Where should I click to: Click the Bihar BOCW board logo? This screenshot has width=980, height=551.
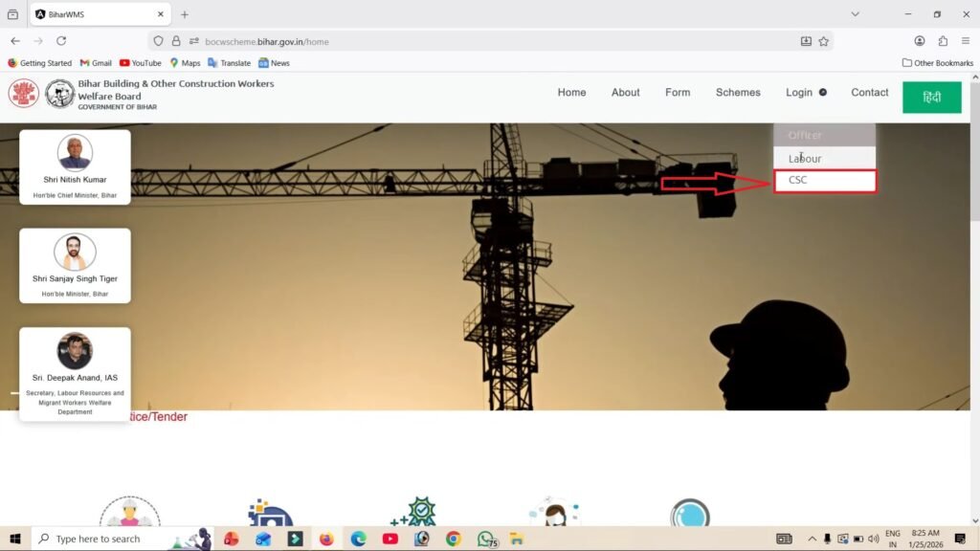tap(59, 95)
